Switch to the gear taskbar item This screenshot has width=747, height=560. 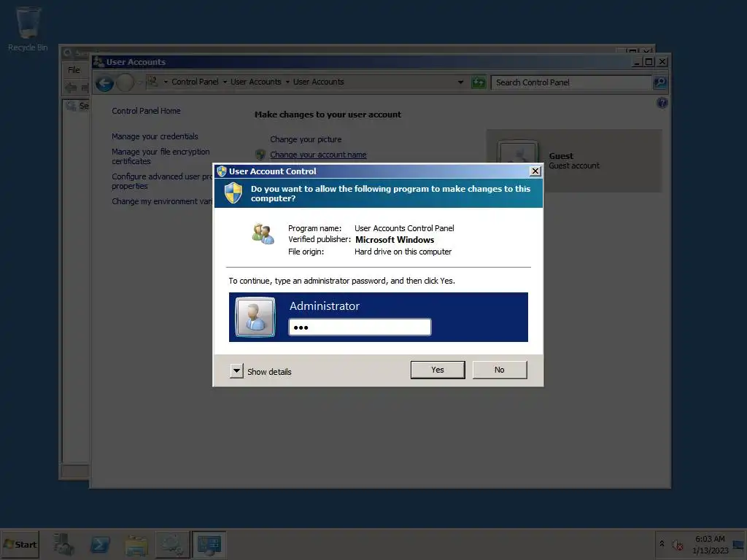172,544
